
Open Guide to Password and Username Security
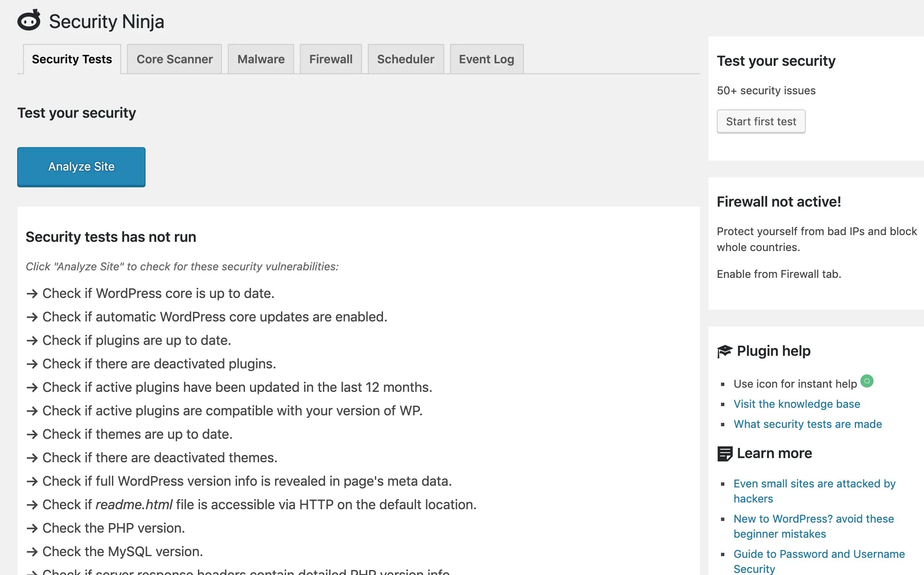(x=819, y=562)
